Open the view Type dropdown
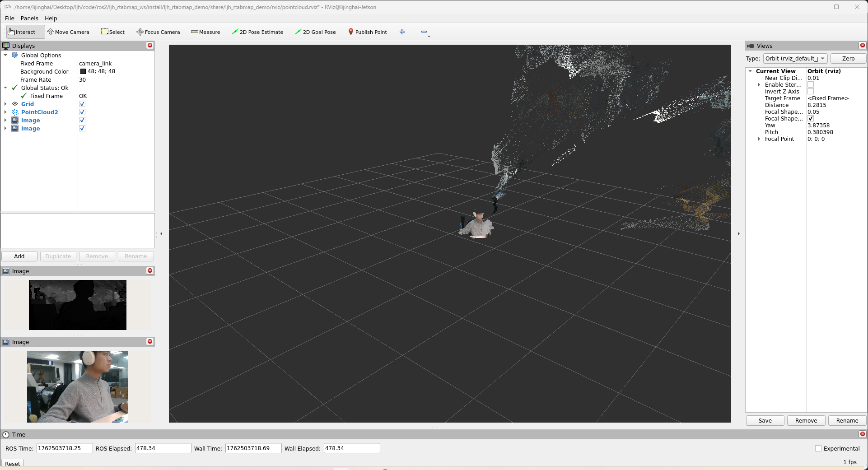The height and width of the screenshot is (470, 868). point(795,58)
